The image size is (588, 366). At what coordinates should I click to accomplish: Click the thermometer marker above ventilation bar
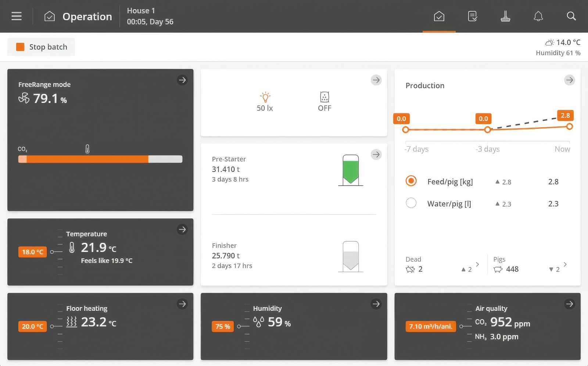point(87,149)
